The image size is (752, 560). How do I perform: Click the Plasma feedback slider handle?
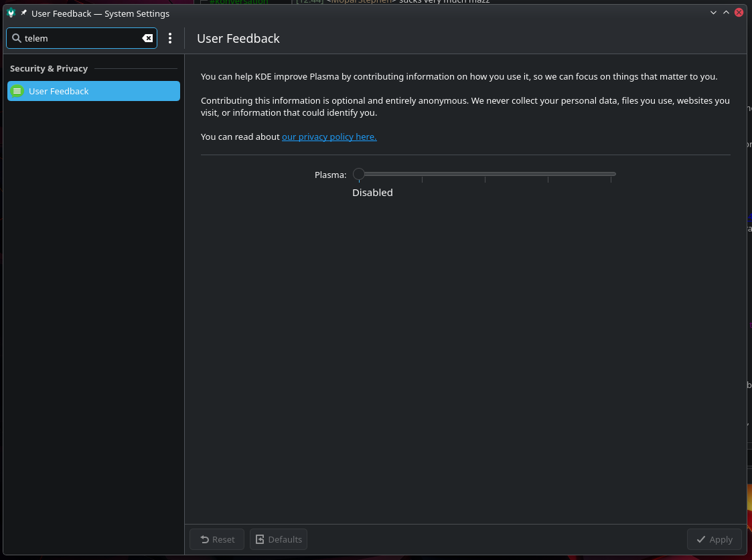pos(359,175)
